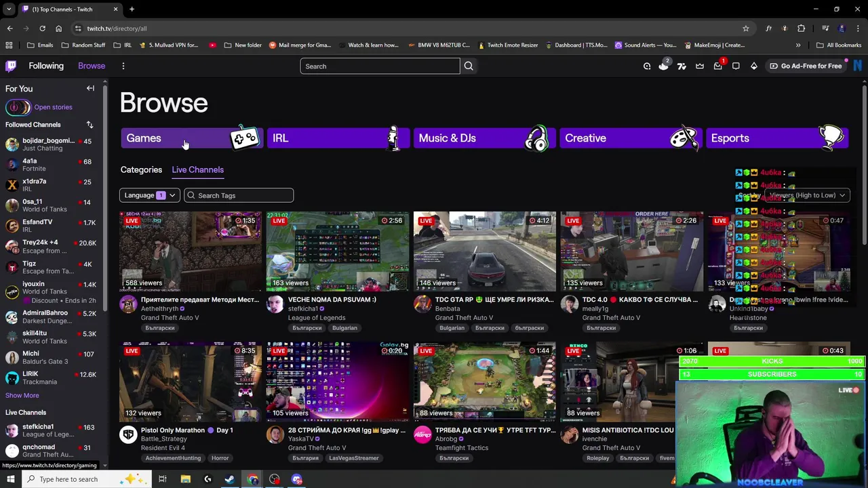Open Chrome three-dot menu
The image size is (868, 488).
point(859,28)
